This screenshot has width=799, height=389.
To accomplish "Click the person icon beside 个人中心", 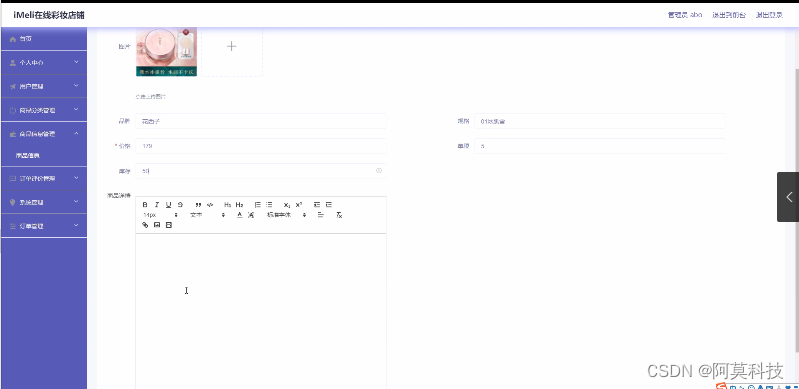I will click(x=13, y=63).
